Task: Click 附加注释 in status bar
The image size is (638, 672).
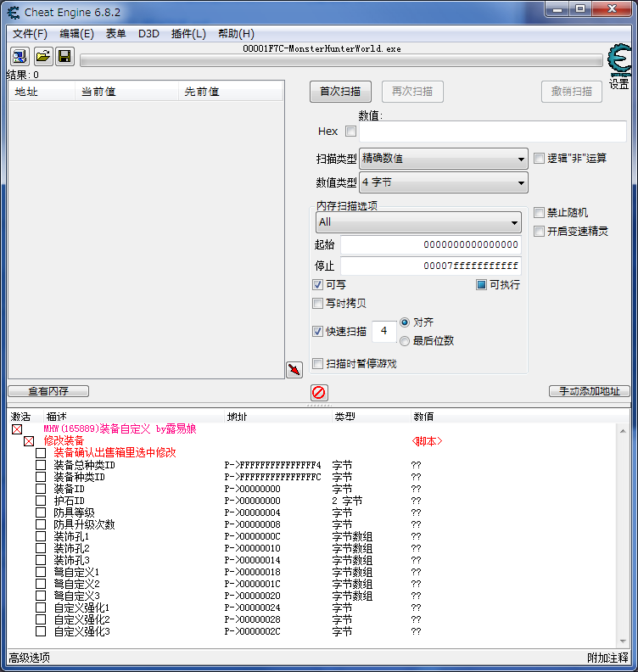Action: pos(608,658)
